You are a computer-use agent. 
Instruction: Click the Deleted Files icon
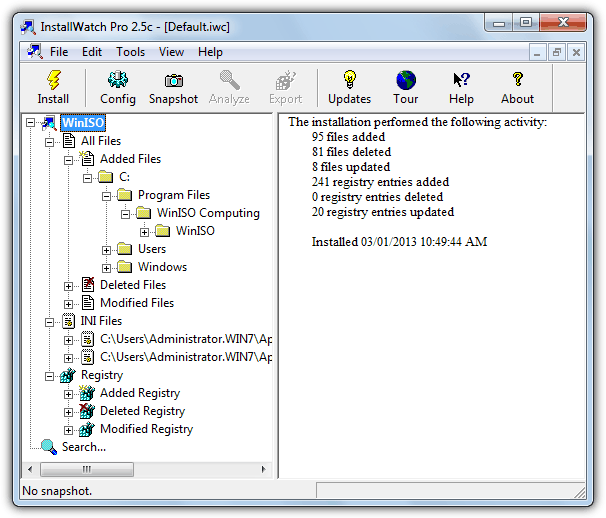[x=88, y=285]
